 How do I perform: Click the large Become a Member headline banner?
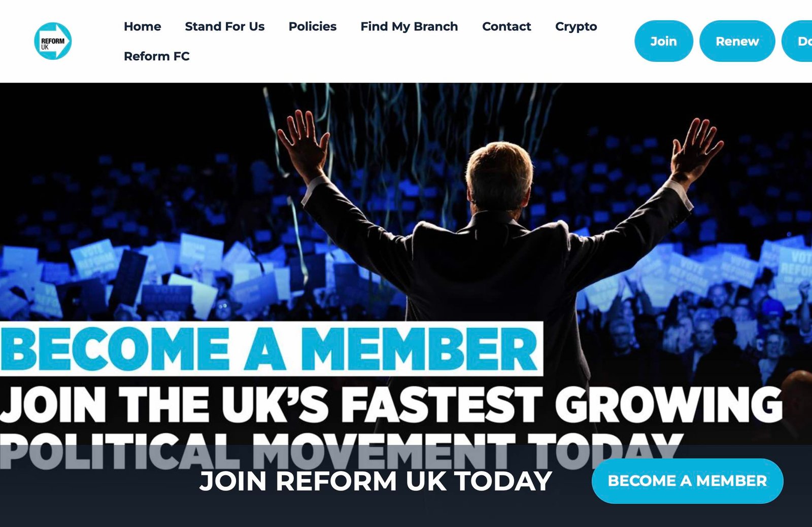click(x=271, y=348)
